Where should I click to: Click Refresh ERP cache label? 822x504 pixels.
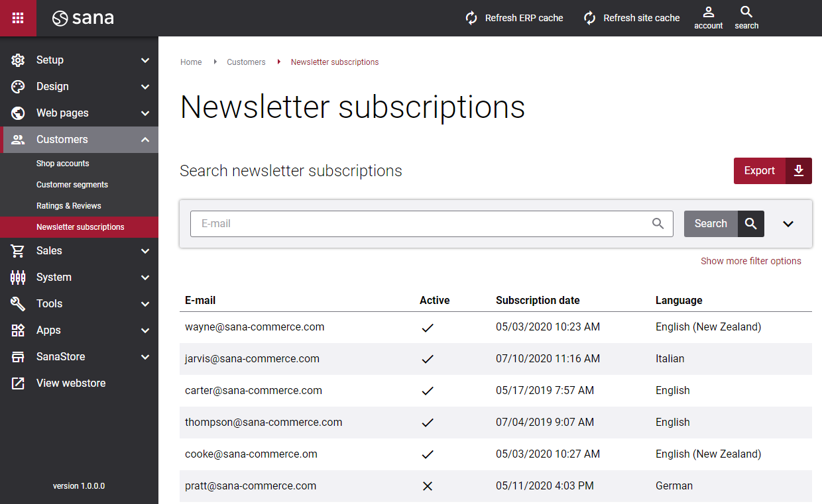524,18
